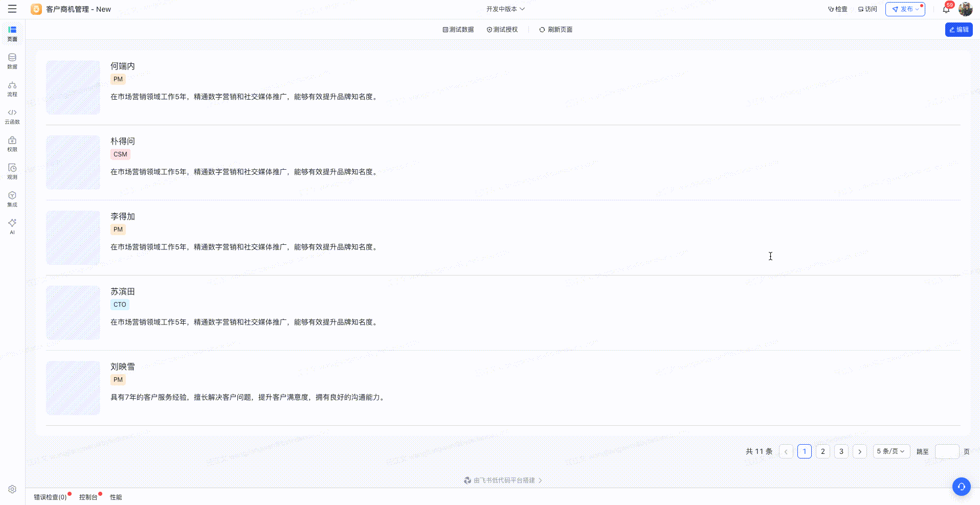Click the name 苏滨田
Image resolution: width=980 pixels, height=505 pixels.
tap(123, 291)
